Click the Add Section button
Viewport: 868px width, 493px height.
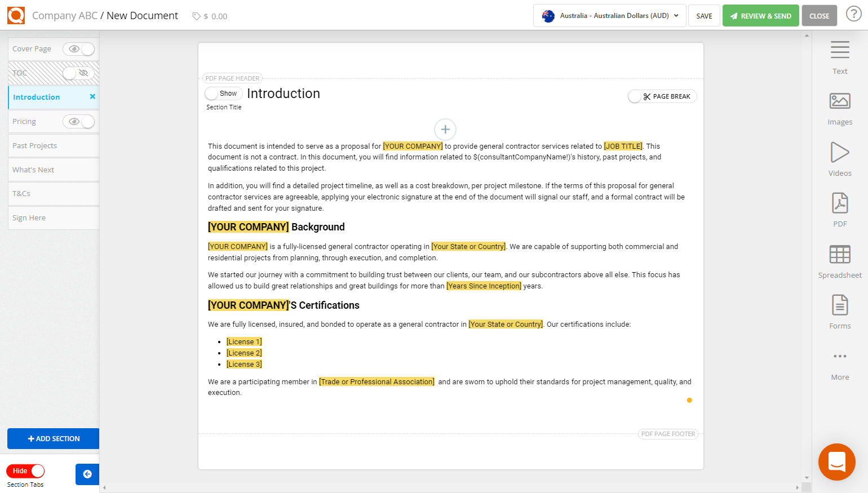(53, 438)
